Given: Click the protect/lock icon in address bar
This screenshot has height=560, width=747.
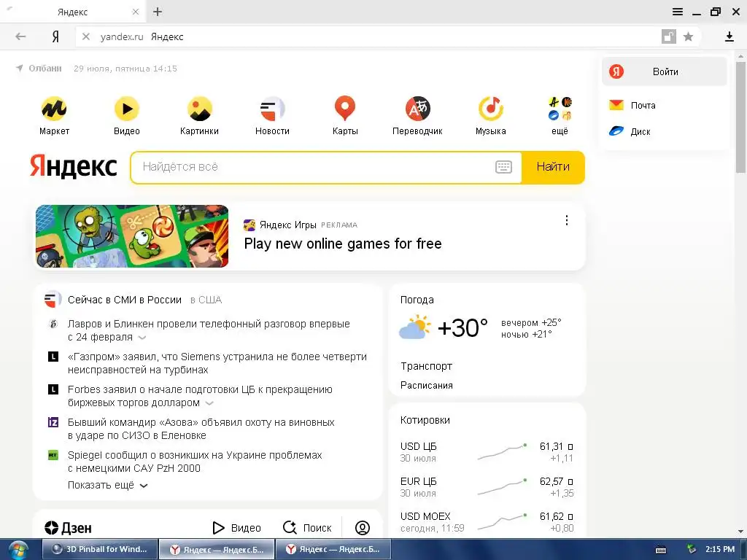Looking at the screenshot, I should (668, 36).
